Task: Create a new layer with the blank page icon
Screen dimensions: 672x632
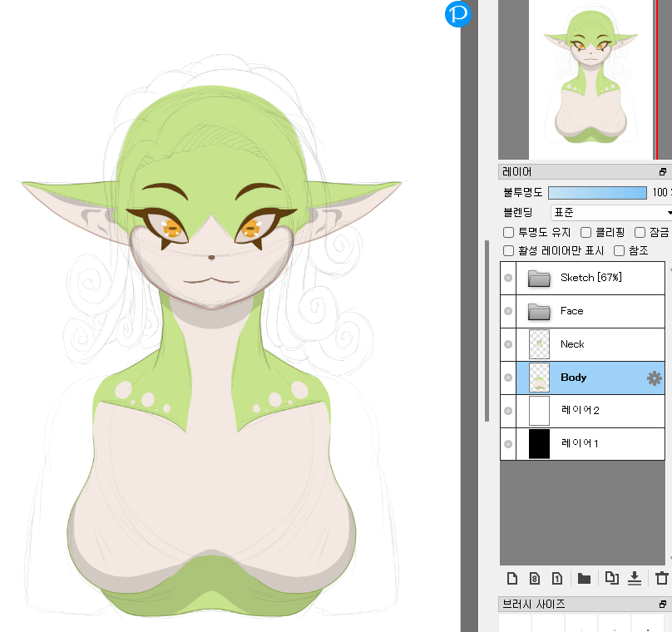Action: click(x=512, y=578)
